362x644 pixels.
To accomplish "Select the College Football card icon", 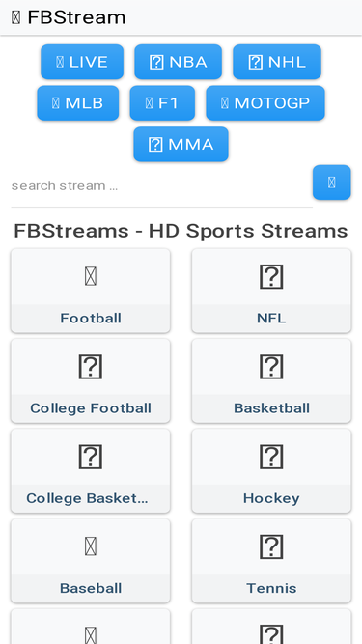I will tap(91, 367).
